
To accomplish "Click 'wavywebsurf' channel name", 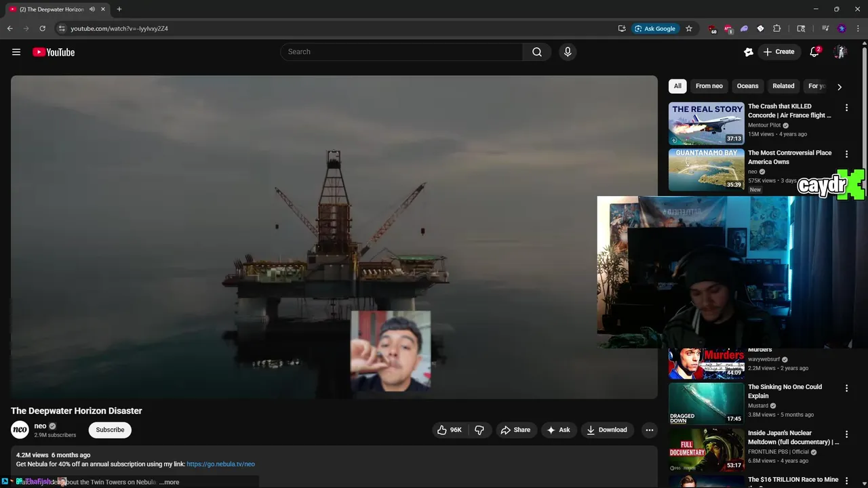I will click(x=764, y=359).
